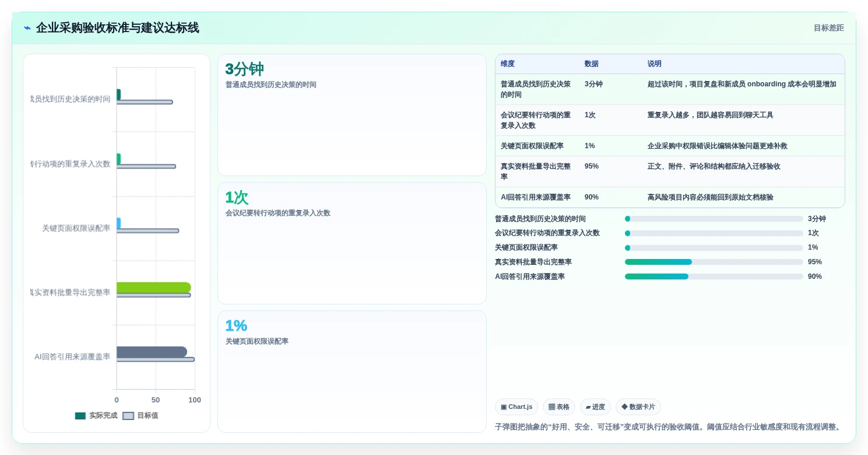Click card subtitle 会议纪要转行动项的重复录入次数
This screenshot has height=455, width=868.
click(278, 213)
